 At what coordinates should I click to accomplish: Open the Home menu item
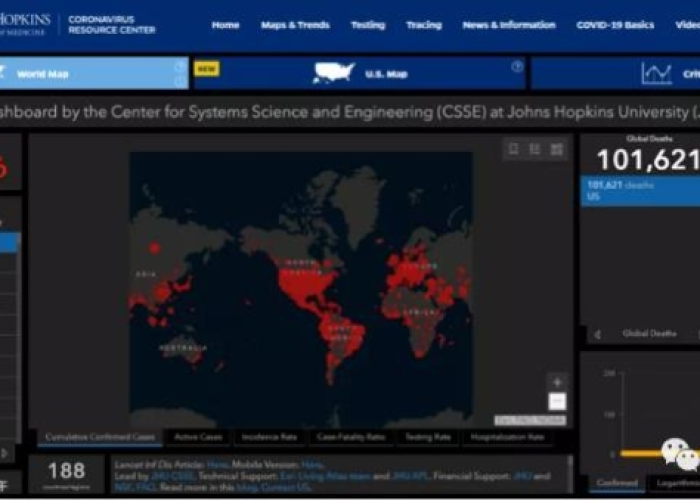coord(225,25)
